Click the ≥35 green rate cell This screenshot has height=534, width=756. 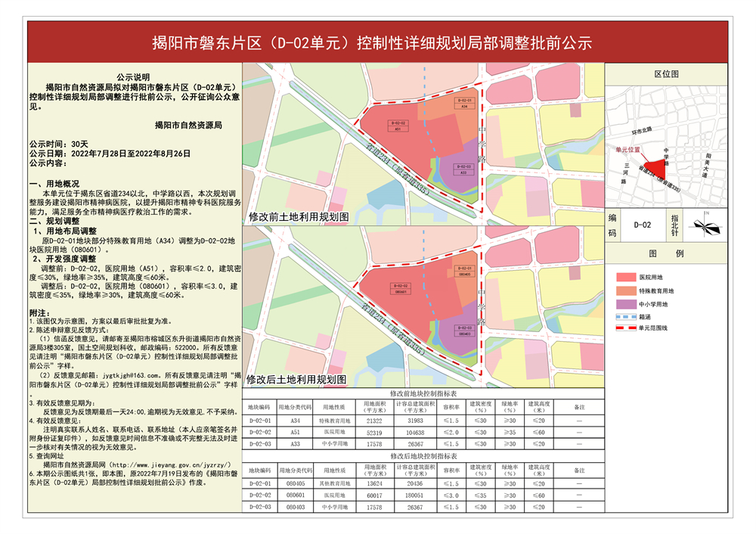[x=510, y=433]
